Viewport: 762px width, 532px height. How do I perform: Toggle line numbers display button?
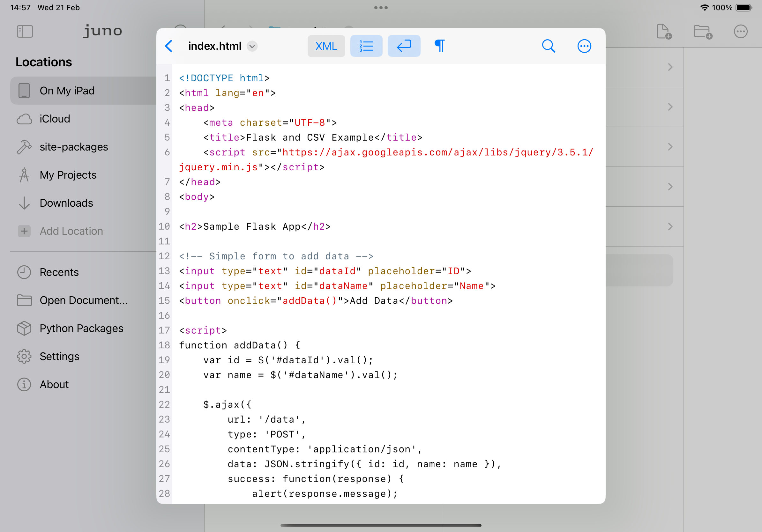[x=366, y=46]
